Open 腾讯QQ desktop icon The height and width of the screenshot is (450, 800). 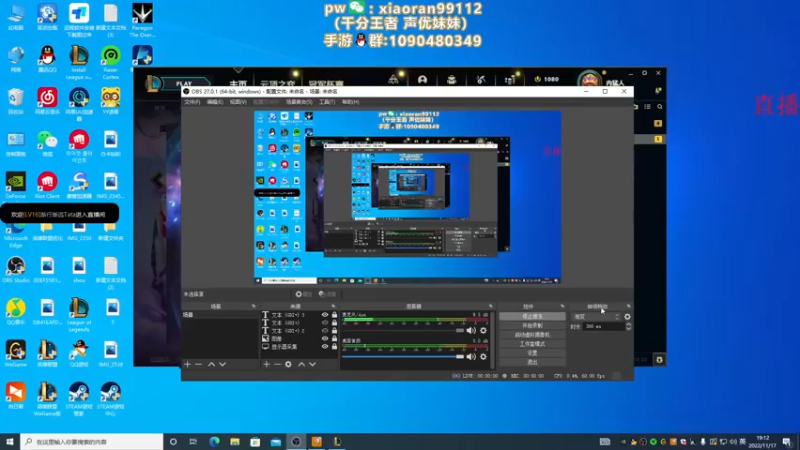click(x=47, y=59)
